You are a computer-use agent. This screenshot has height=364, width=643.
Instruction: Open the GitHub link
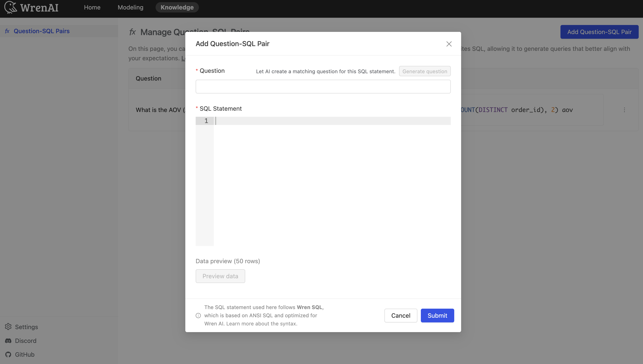pos(25,354)
